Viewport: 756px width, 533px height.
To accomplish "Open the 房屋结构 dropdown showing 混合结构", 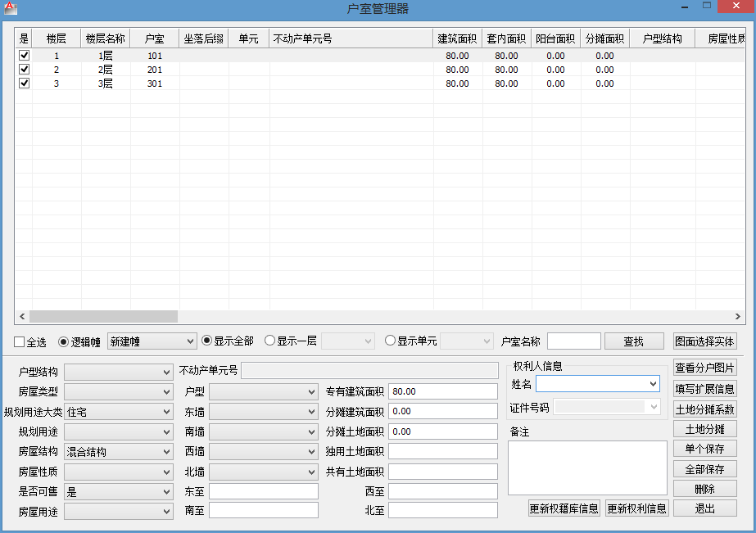I will [119, 452].
